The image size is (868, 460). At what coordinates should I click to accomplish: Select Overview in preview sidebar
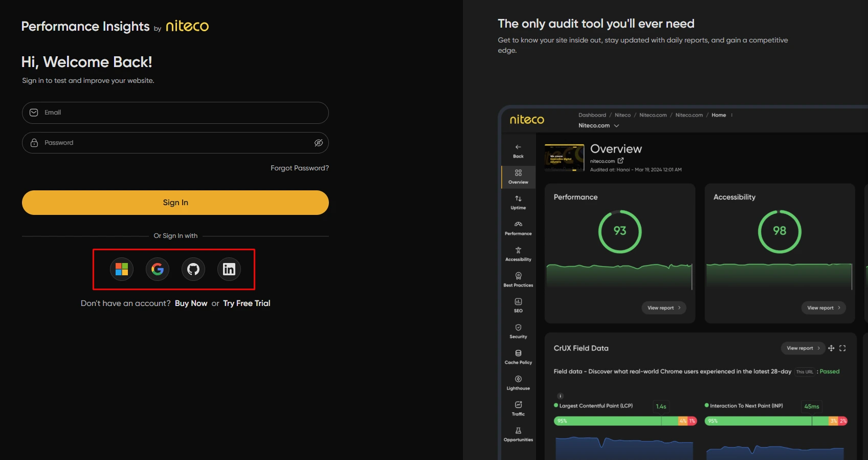pos(518,177)
